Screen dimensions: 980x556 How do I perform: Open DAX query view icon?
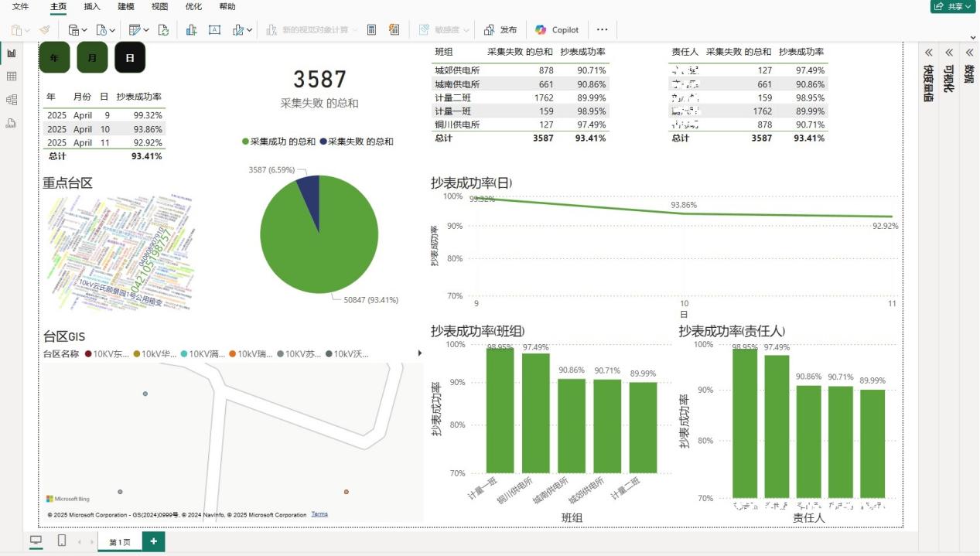[x=12, y=123]
